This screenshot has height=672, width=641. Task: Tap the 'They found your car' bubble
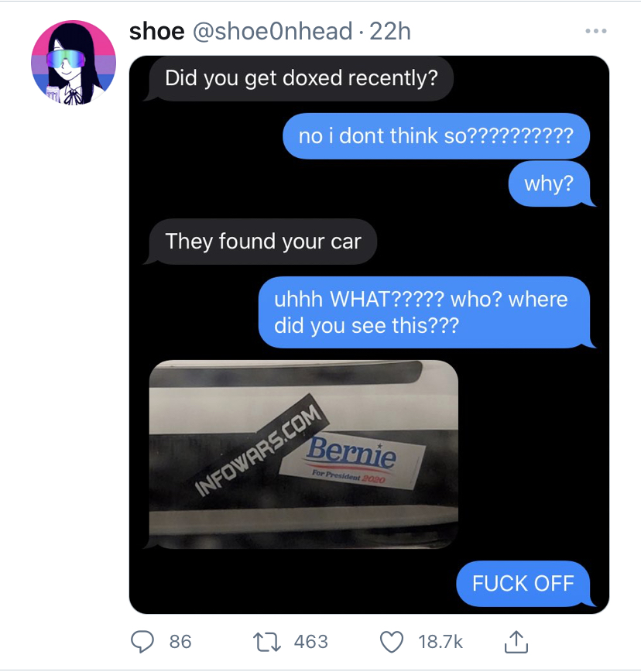pyautogui.click(x=262, y=242)
